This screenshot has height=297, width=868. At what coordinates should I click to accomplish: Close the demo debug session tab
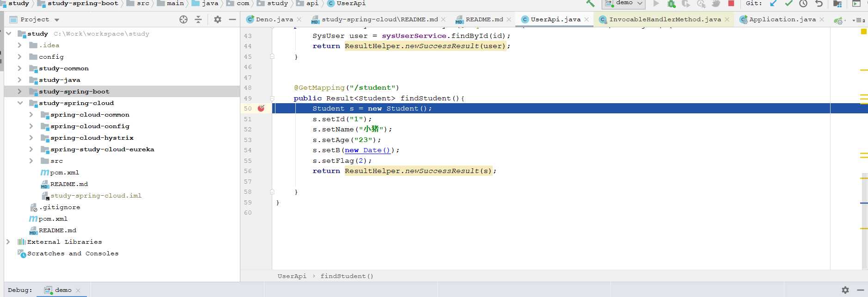pos(78,291)
